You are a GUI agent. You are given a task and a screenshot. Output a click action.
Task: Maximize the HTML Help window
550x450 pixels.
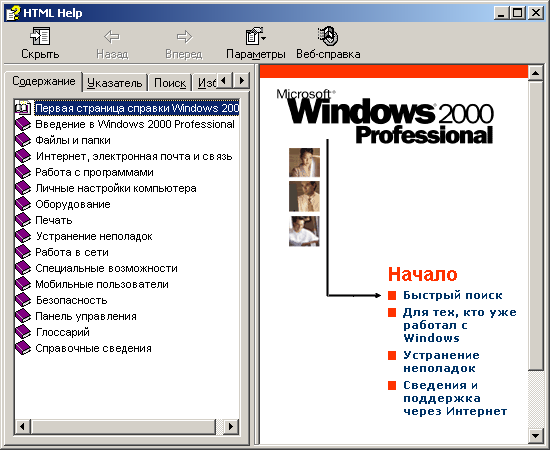(518, 13)
